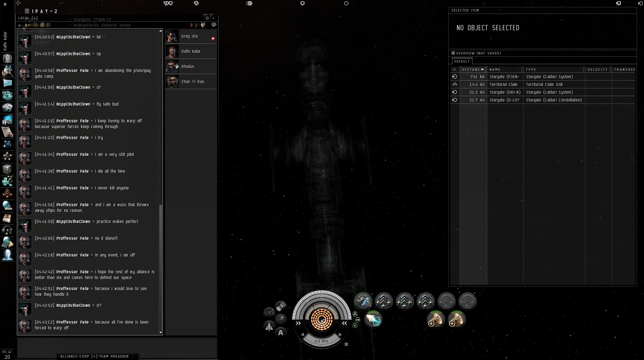644x360 pixels.
Task: Open the Help face icon in Neocom
Action: point(7,256)
